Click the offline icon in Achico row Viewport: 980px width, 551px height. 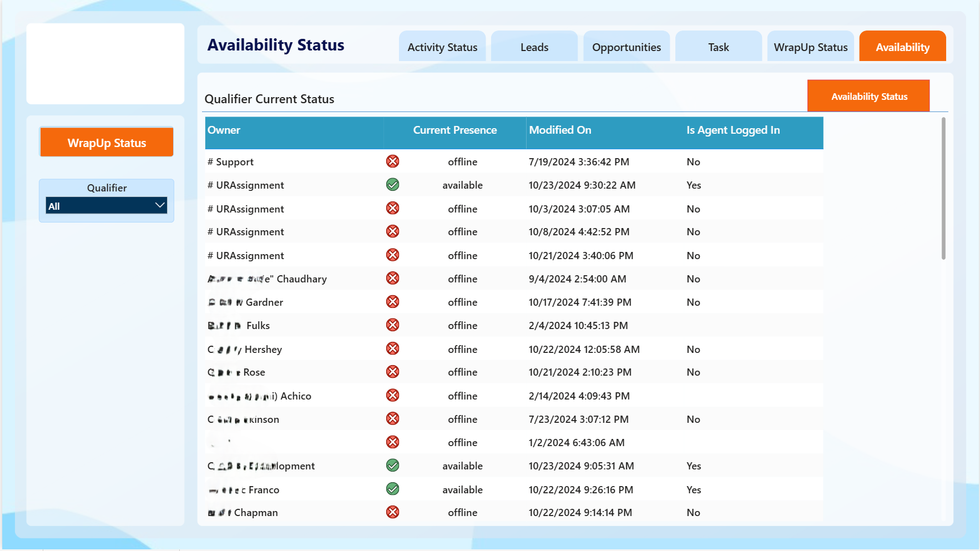(392, 396)
